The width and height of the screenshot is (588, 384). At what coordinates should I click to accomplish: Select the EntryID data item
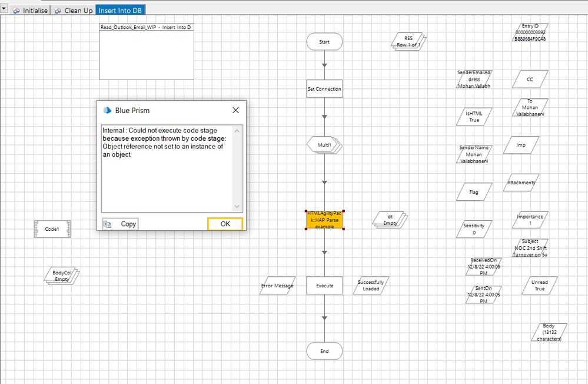pyautogui.click(x=530, y=32)
